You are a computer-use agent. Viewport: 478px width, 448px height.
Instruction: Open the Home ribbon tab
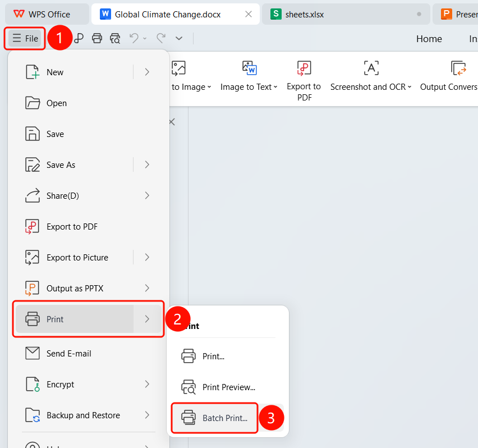[429, 39]
